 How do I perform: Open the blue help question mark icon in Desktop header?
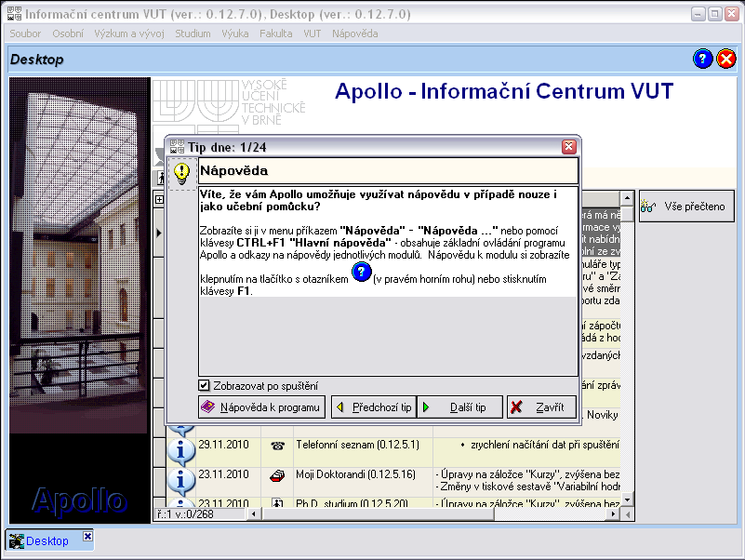(703, 59)
